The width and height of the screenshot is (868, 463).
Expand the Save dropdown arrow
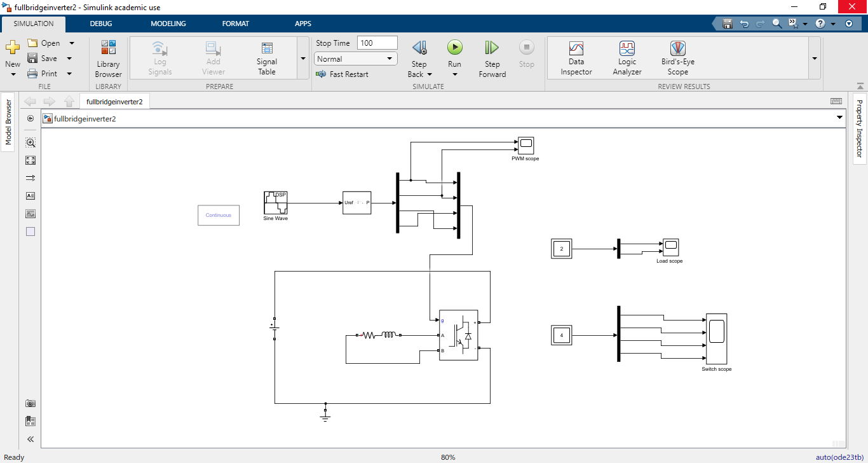click(69, 59)
